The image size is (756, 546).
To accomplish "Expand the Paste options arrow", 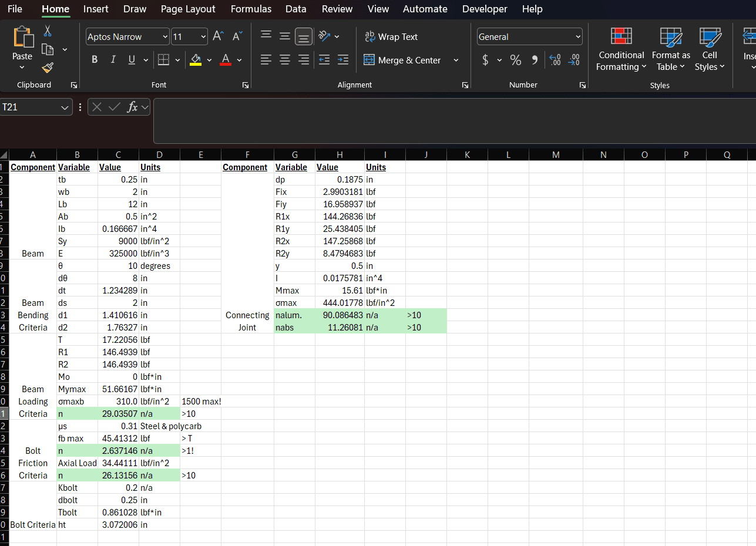I will [22, 68].
